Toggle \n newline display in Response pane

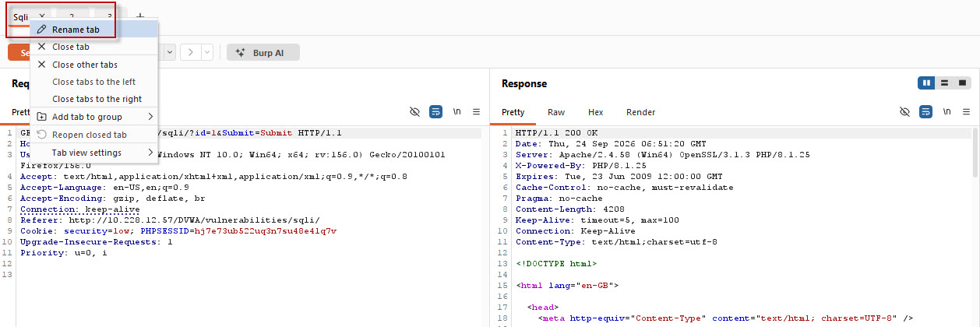[x=947, y=112]
